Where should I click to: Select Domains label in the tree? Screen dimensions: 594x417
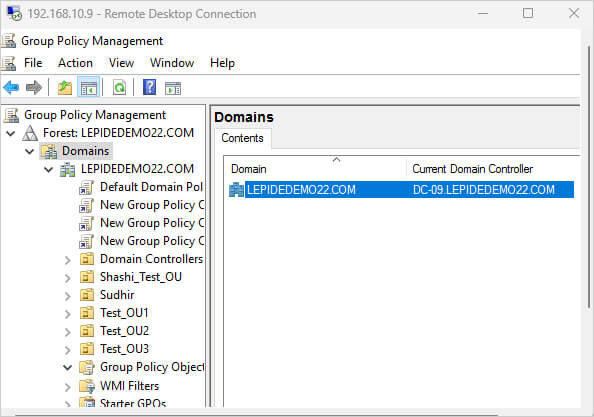tap(86, 151)
